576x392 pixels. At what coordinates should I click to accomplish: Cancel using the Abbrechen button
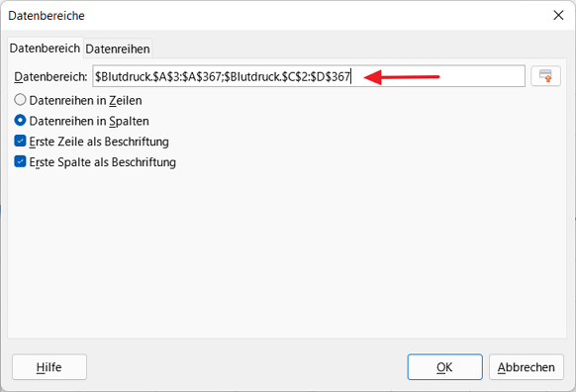coord(527,367)
